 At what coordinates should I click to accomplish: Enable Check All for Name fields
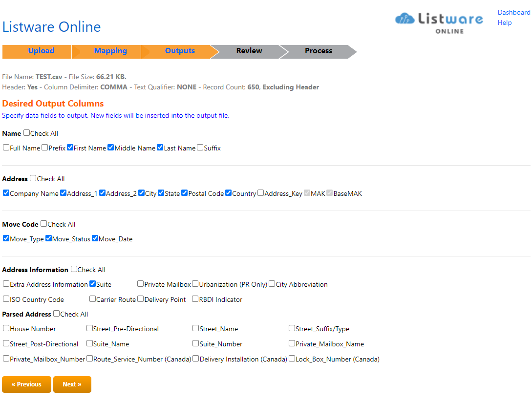(27, 133)
